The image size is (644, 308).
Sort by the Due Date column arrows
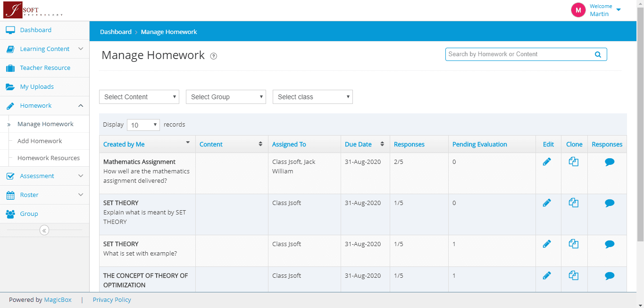382,144
